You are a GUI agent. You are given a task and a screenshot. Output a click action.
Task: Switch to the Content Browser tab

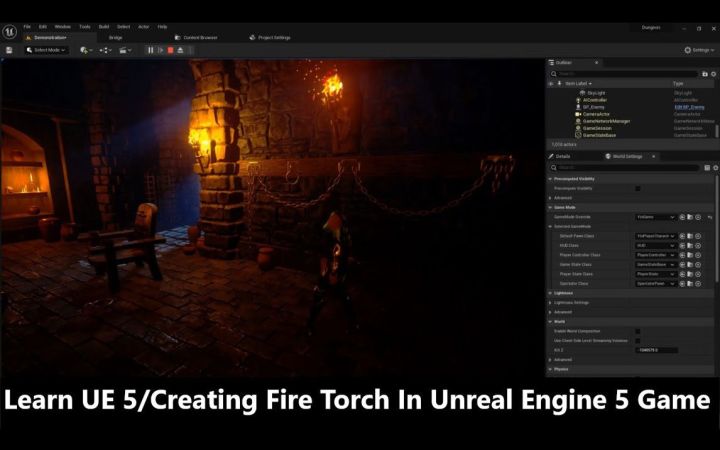pyautogui.click(x=197, y=38)
